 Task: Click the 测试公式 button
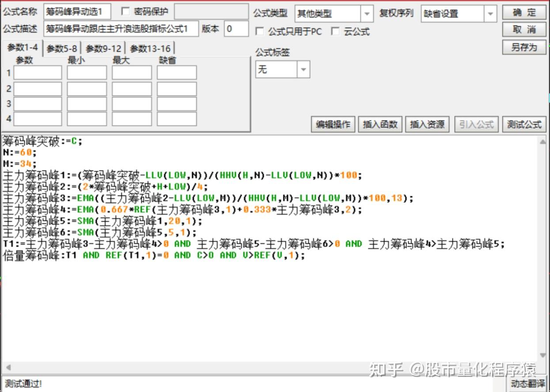[x=524, y=125]
